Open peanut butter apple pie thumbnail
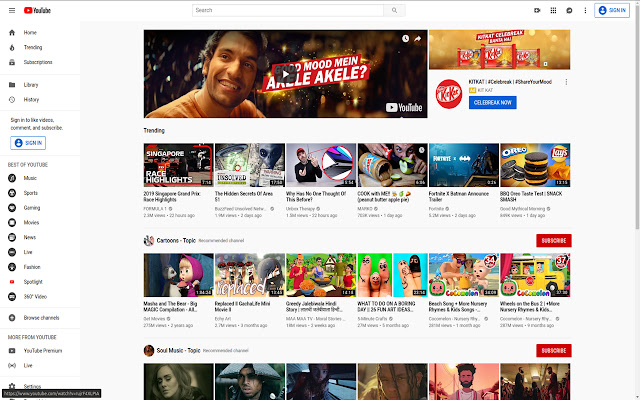Screen dimensions: 640x400 coord(392,165)
